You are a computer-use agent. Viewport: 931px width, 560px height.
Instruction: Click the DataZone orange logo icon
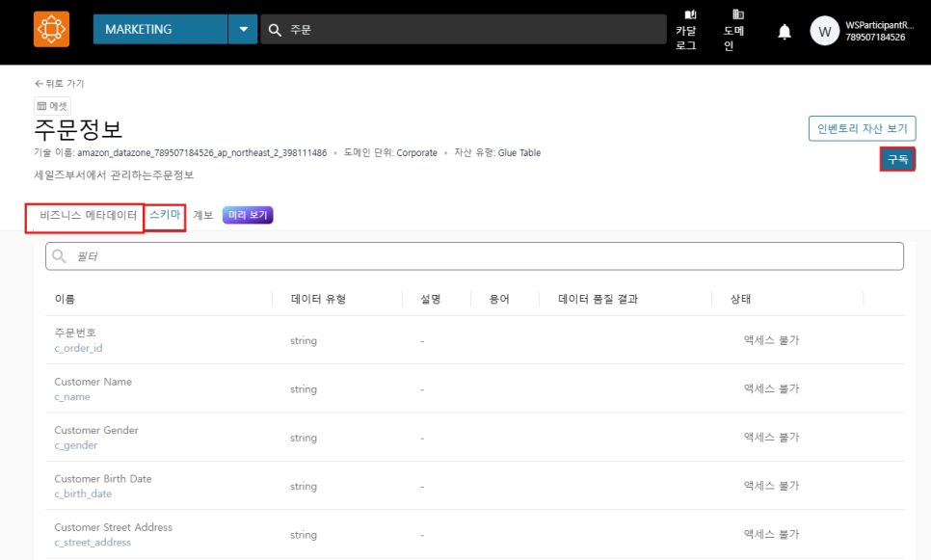click(x=52, y=29)
